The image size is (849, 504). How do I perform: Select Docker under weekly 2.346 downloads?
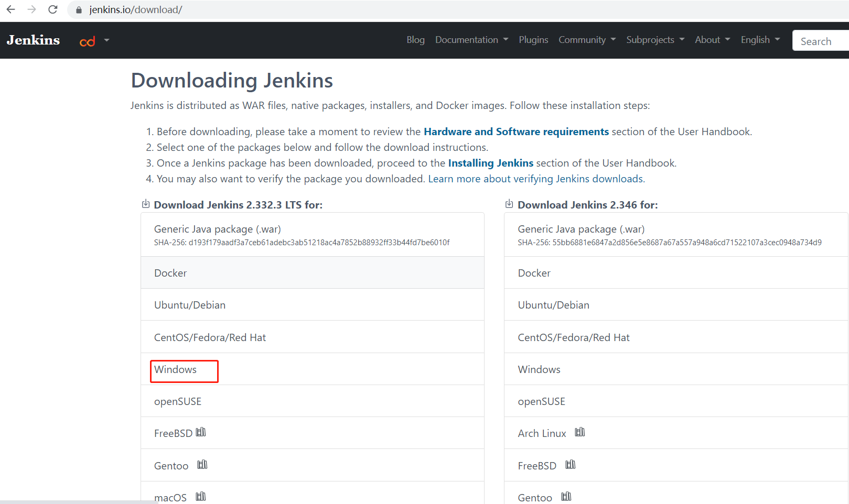[676, 273]
